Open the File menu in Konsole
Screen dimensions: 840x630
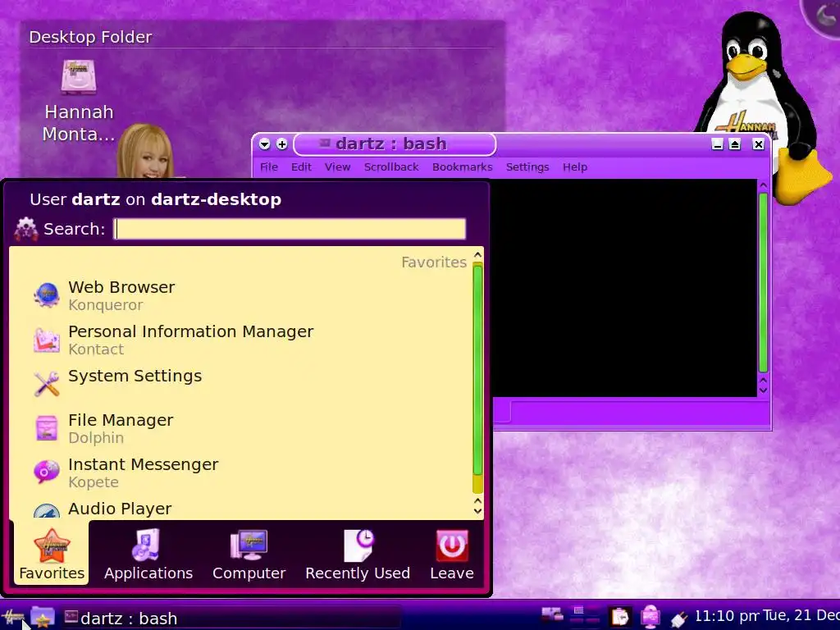click(x=269, y=167)
